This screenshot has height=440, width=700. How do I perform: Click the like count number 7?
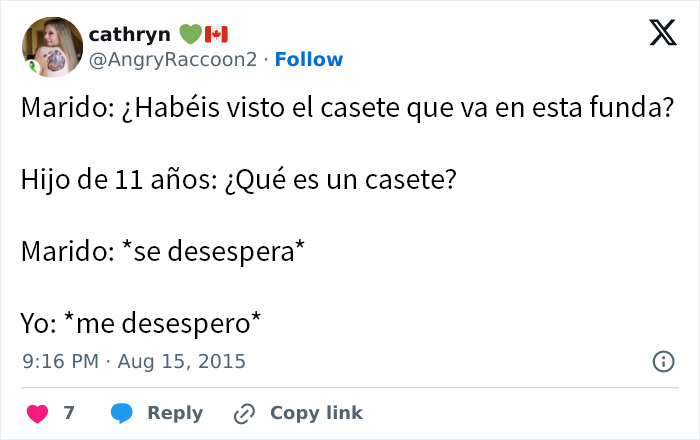coord(69,413)
